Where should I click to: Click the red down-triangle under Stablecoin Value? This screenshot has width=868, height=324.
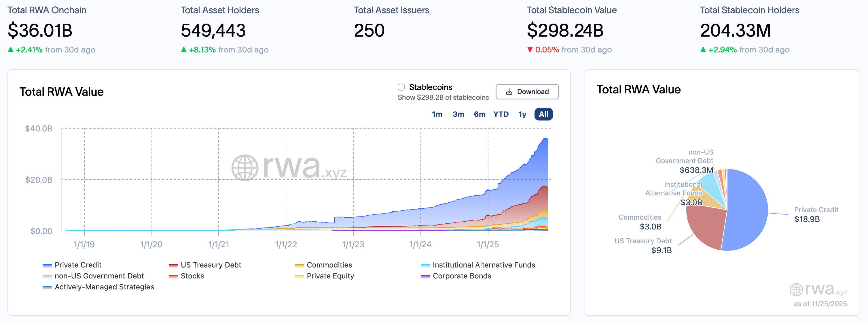530,50
